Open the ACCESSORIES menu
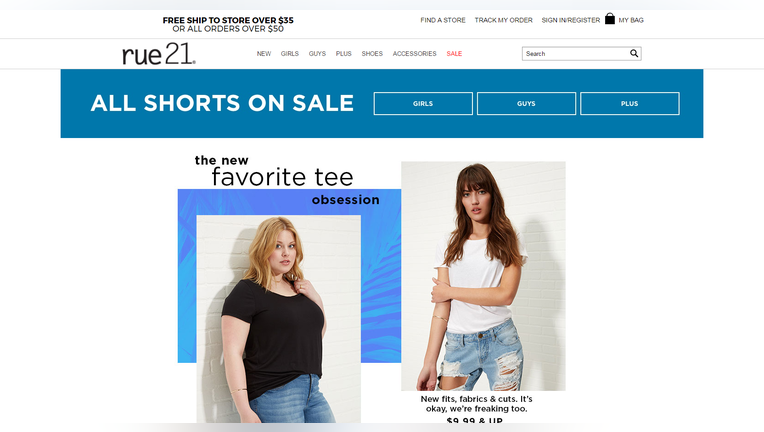This screenshot has width=764, height=432. [x=415, y=54]
